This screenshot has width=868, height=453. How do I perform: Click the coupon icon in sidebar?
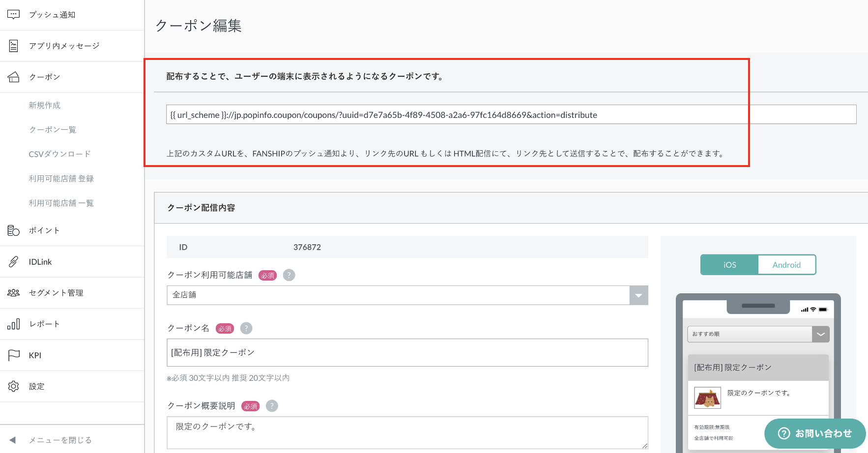pos(13,77)
